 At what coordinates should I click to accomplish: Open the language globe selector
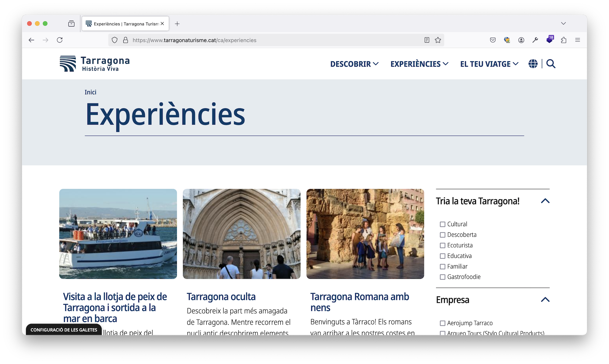click(x=533, y=64)
